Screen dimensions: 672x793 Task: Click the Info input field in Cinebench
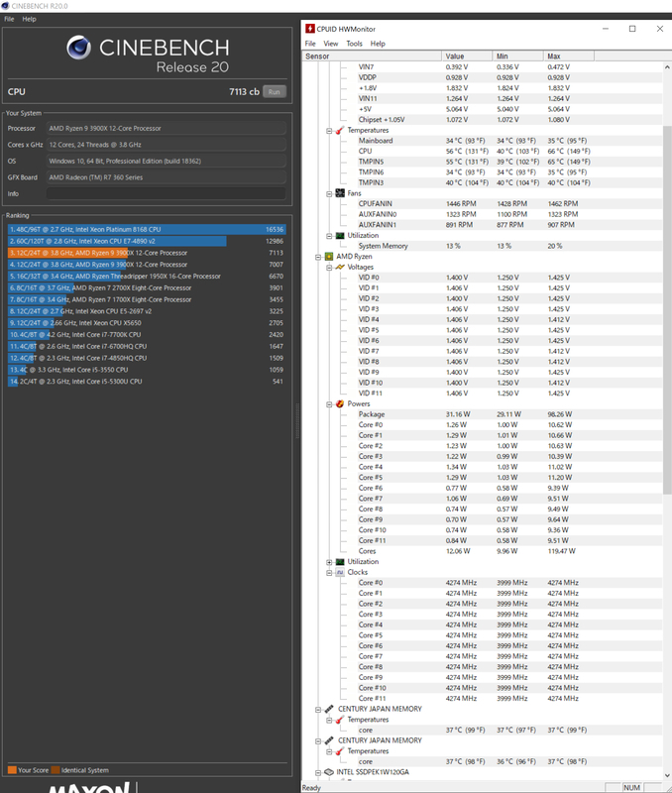click(x=167, y=193)
